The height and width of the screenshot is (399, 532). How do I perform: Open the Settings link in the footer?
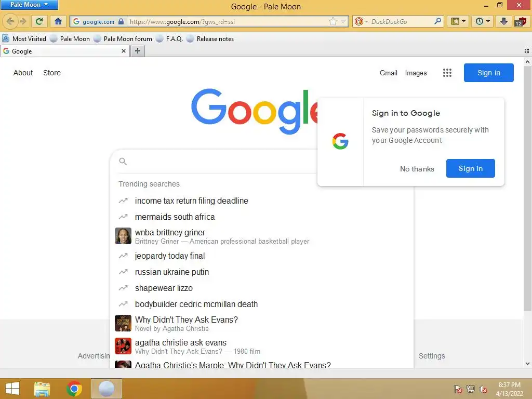432,356
